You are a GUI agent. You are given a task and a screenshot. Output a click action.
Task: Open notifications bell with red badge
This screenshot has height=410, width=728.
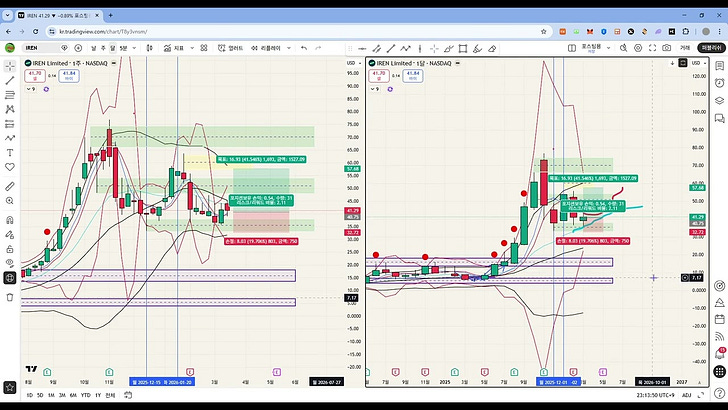pyautogui.click(x=719, y=354)
